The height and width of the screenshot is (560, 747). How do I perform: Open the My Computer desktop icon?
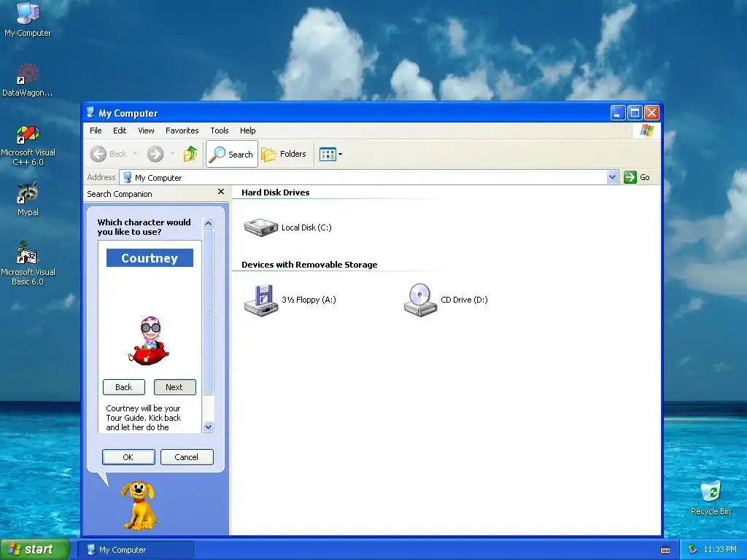(28, 20)
